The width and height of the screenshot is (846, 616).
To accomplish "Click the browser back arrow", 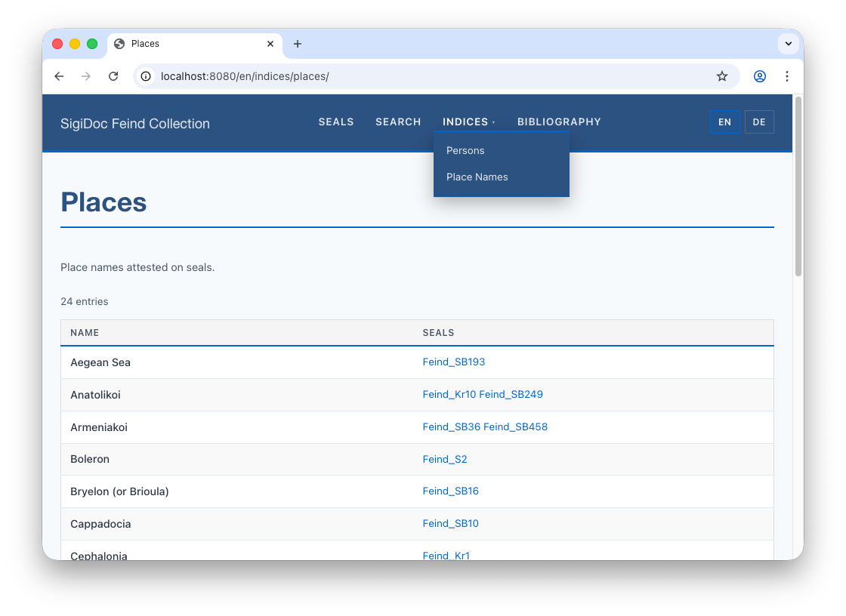I will (59, 76).
